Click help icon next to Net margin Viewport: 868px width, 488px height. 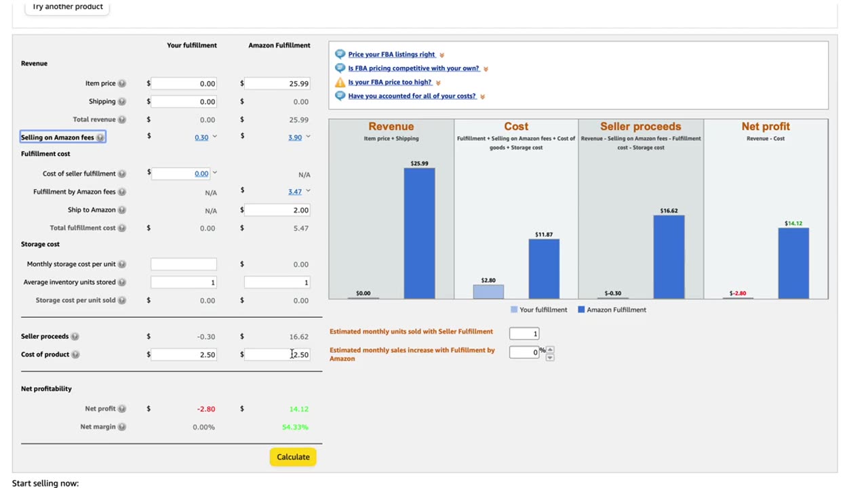122,426
